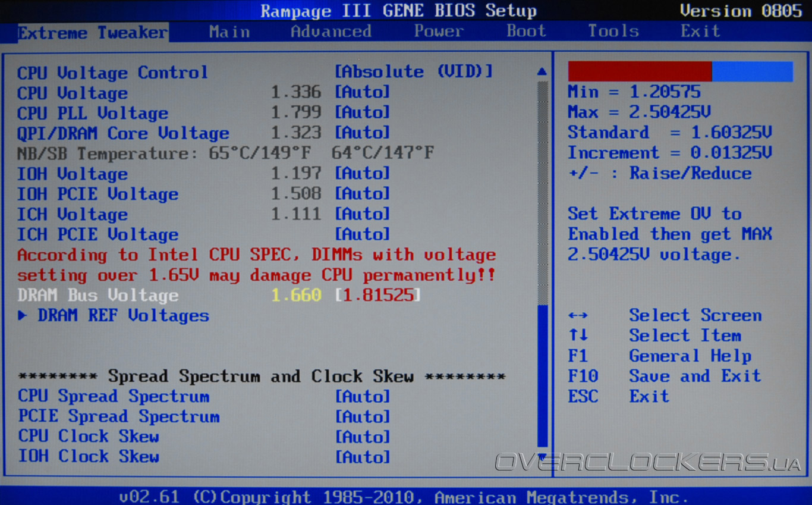Open the IOH PCIE Voltage [Auto] option
This screenshot has height=505, width=812.
[363, 193]
